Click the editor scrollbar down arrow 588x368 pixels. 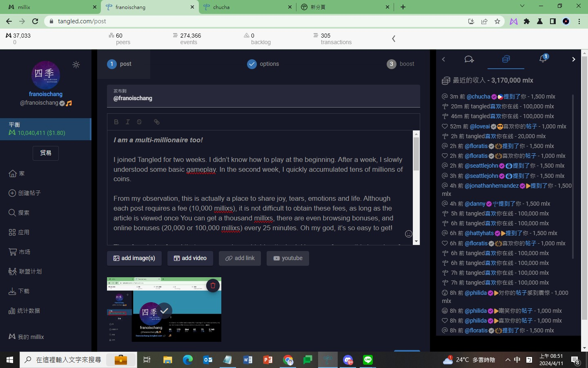point(416,242)
